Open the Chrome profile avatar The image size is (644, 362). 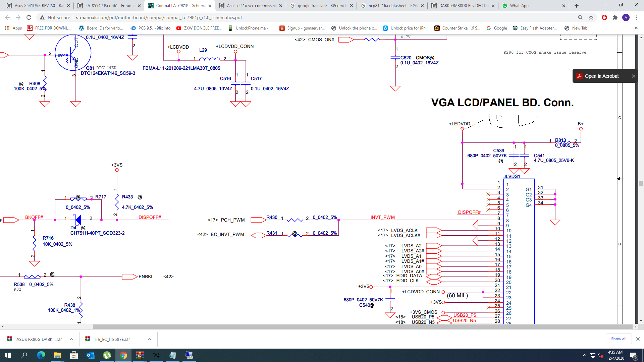[626, 17]
